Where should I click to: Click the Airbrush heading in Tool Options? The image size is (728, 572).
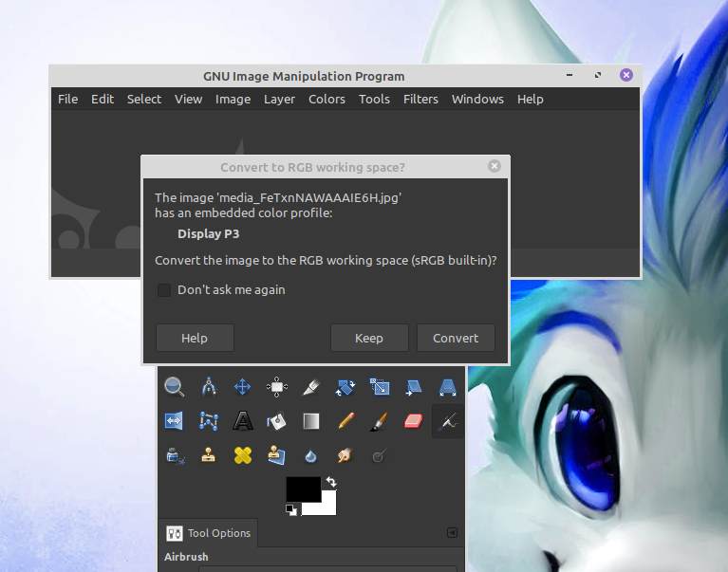186,557
